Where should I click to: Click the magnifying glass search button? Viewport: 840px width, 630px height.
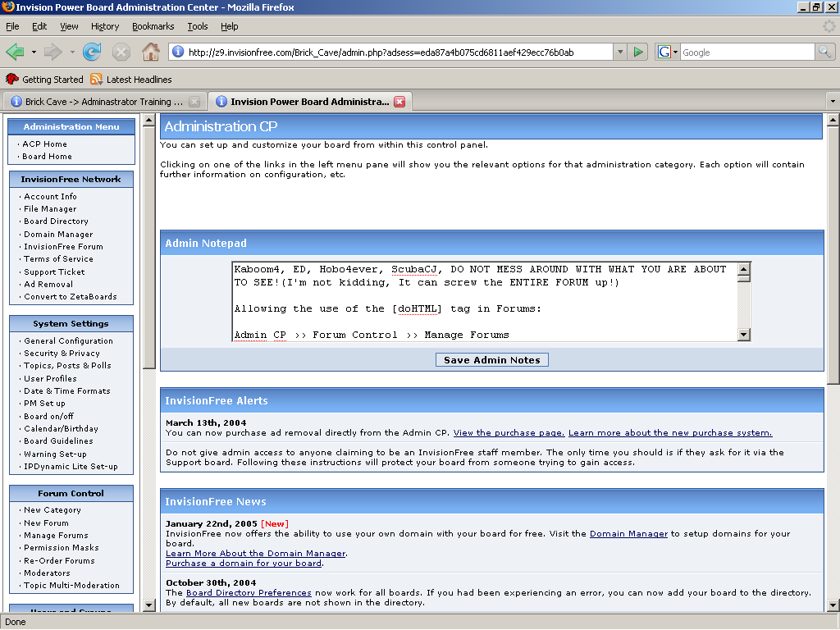coord(824,52)
